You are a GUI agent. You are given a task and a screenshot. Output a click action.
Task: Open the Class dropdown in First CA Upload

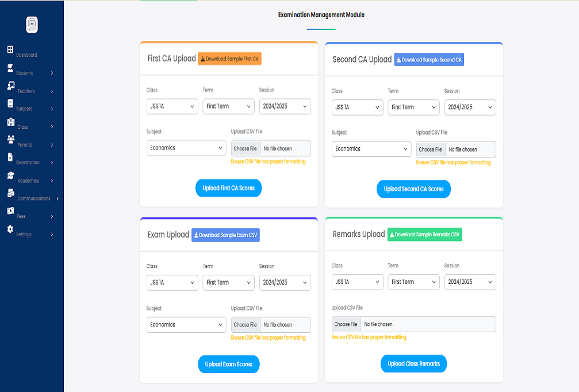click(172, 106)
